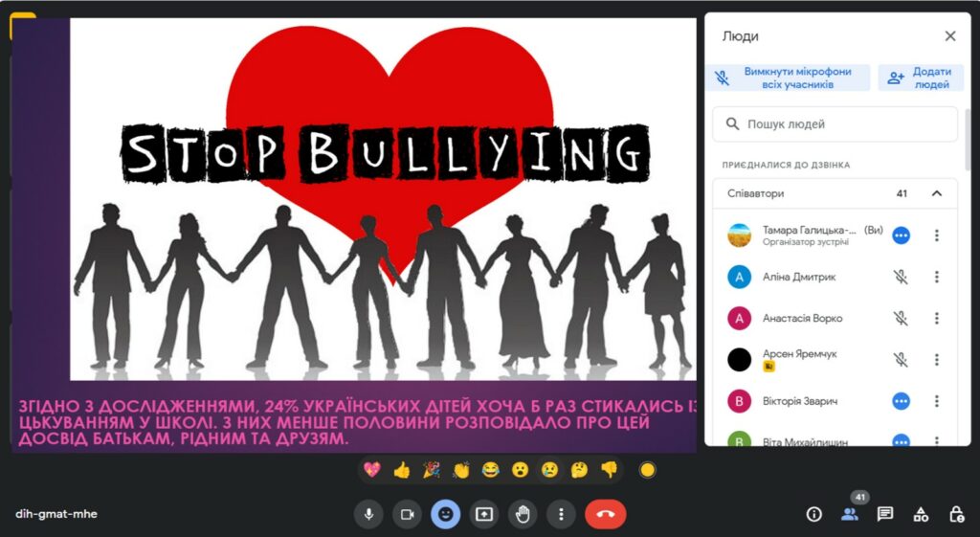This screenshot has height=537, width=980.
Task: Send the party popper emoji reaction
Action: tap(431, 470)
